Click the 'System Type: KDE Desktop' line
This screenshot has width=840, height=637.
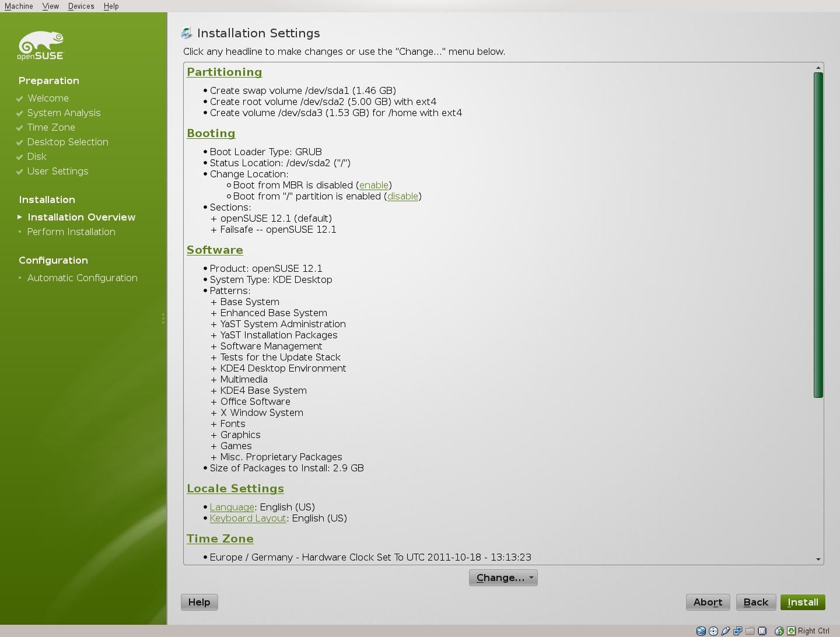(271, 279)
